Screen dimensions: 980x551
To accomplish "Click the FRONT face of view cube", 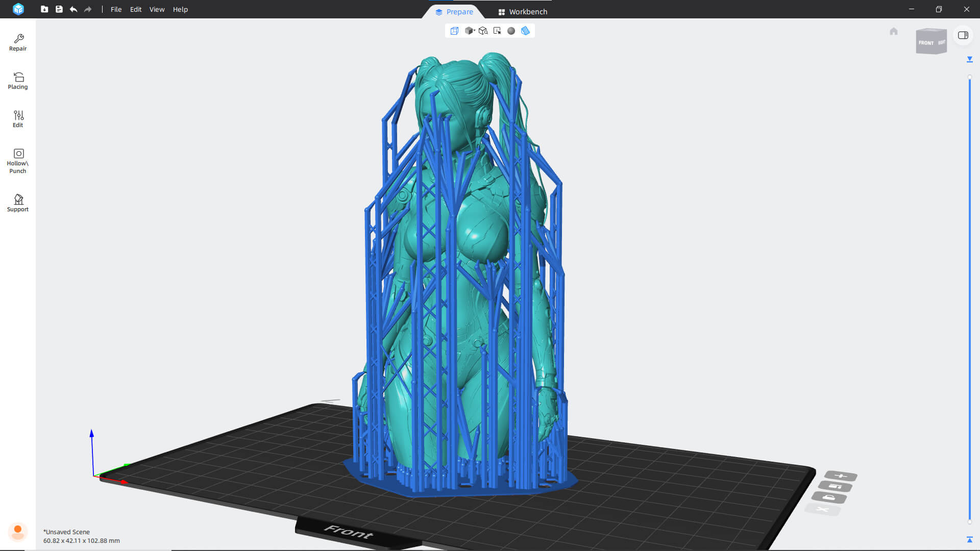I will tap(926, 43).
